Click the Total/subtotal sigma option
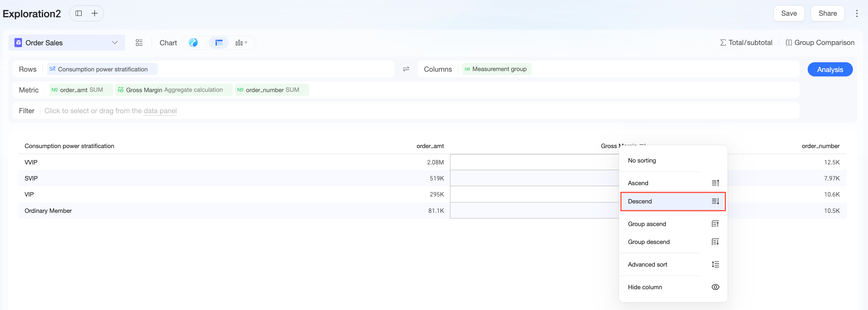This screenshot has height=310, width=868. [x=746, y=42]
